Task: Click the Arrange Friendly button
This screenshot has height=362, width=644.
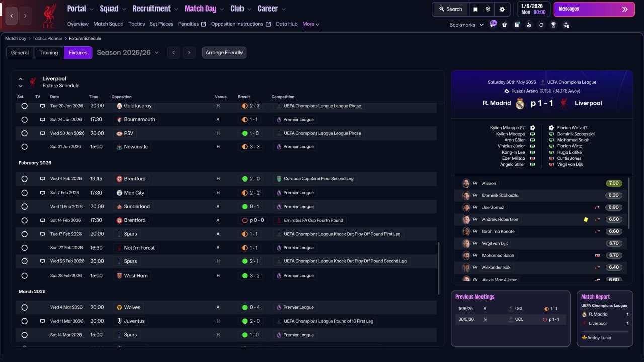Action: point(224,53)
